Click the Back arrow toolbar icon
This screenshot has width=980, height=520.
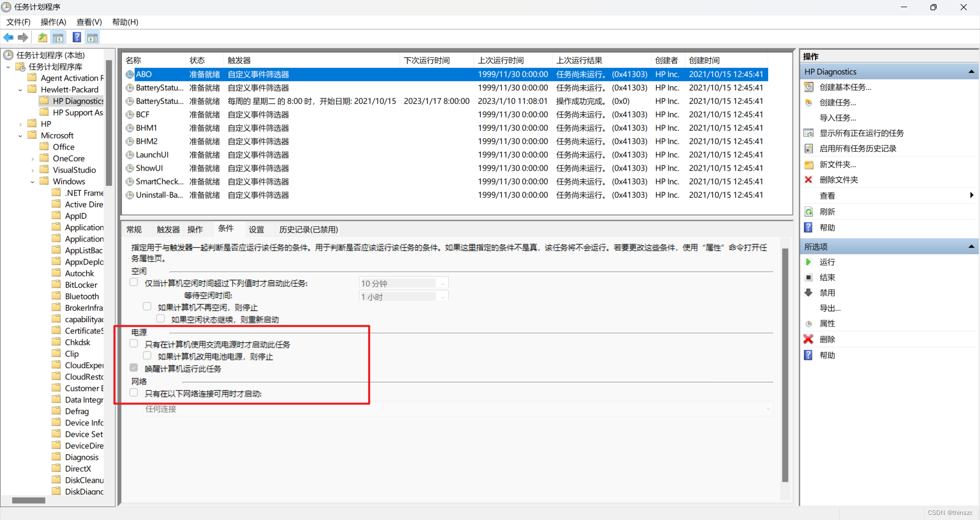pyautogui.click(x=8, y=37)
